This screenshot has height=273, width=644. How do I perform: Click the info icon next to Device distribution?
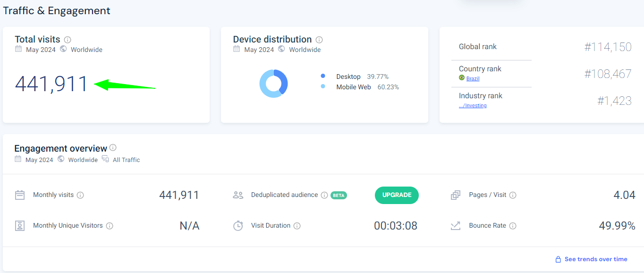[319, 40]
